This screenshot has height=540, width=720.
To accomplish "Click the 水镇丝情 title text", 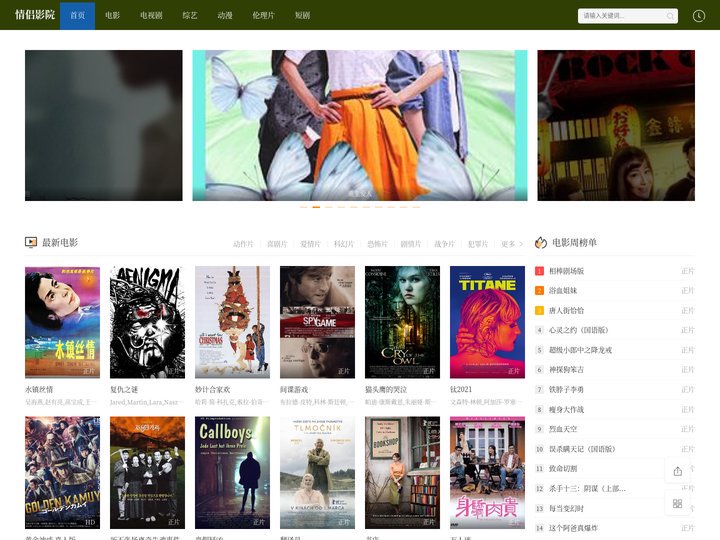I will point(39,389).
